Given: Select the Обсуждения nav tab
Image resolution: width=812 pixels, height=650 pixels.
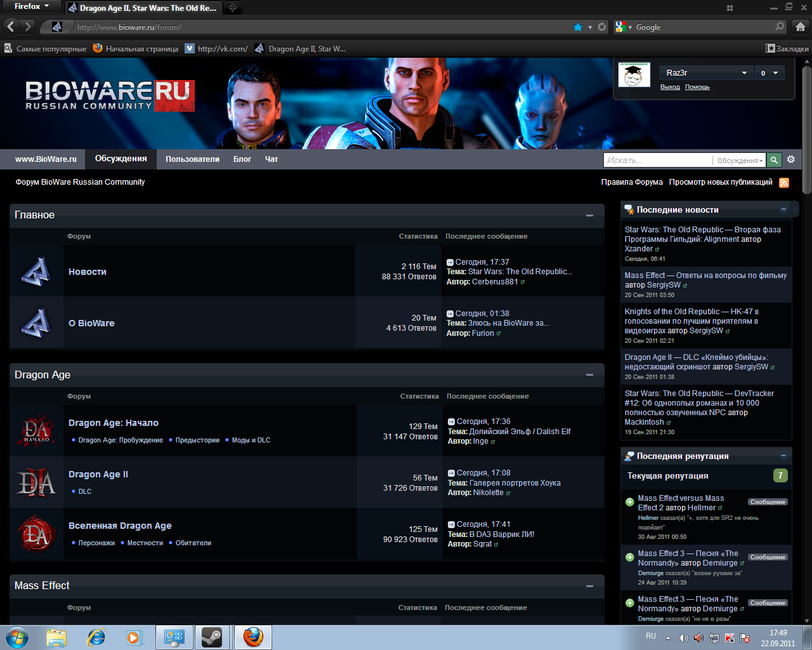Looking at the screenshot, I should tap(121, 159).
